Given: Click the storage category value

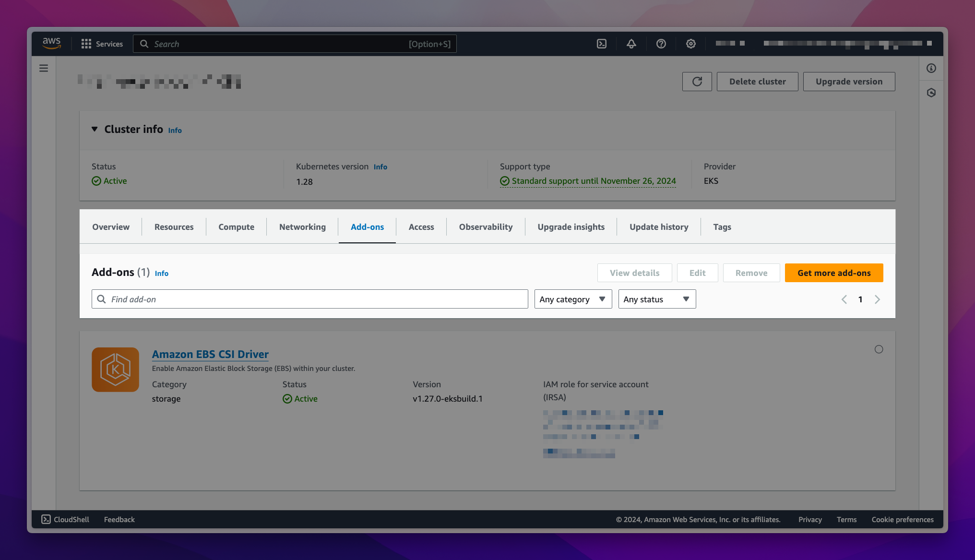Looking at the screenshot, I should (166, 399).
